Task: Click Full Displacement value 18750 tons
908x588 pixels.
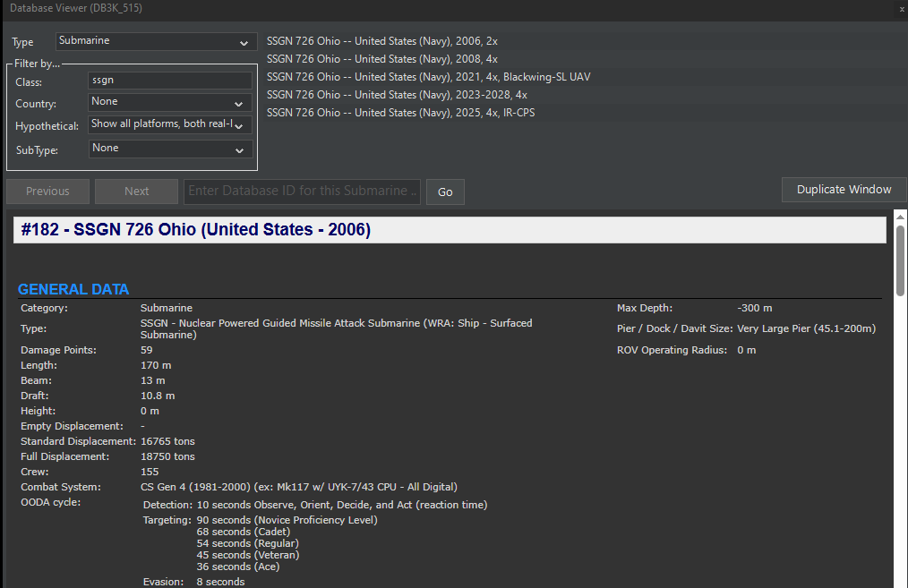Action: click(x=168, y=456)
